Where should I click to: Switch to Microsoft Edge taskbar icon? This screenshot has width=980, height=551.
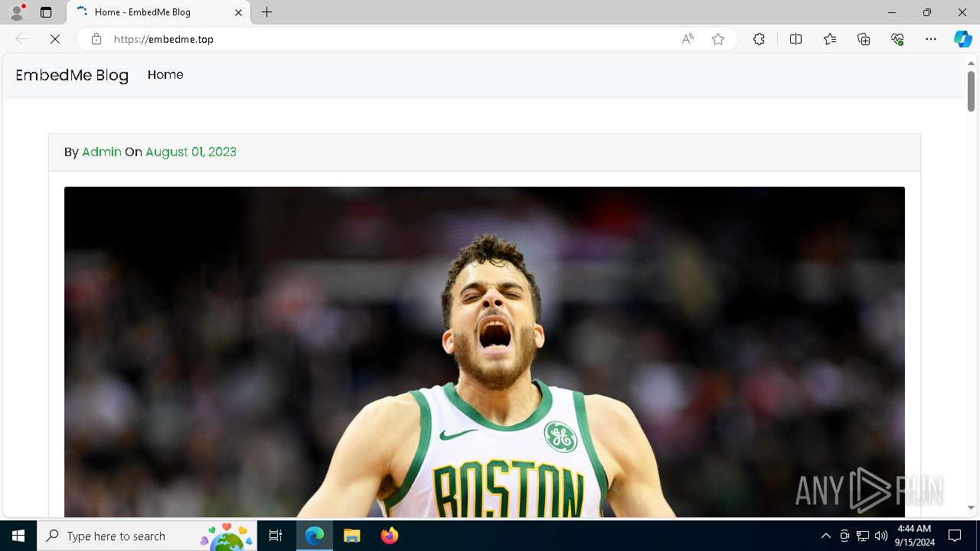click(315, 536)
